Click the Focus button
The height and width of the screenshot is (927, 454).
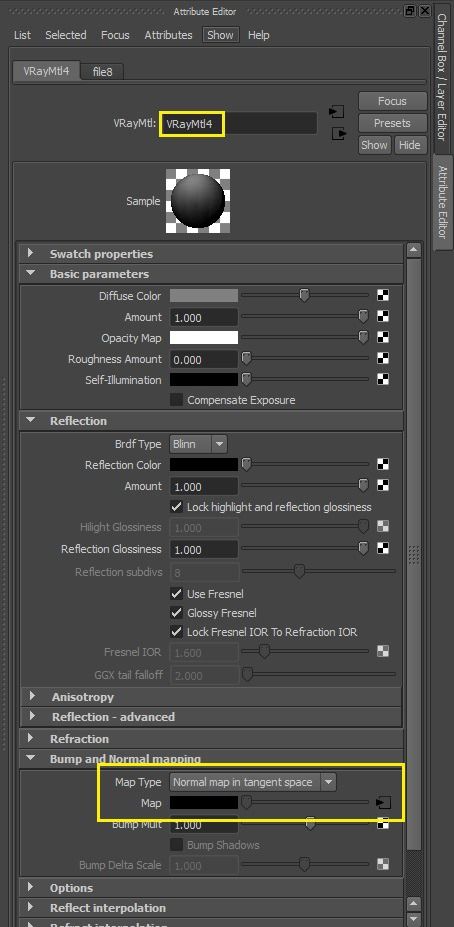[392, 101]
